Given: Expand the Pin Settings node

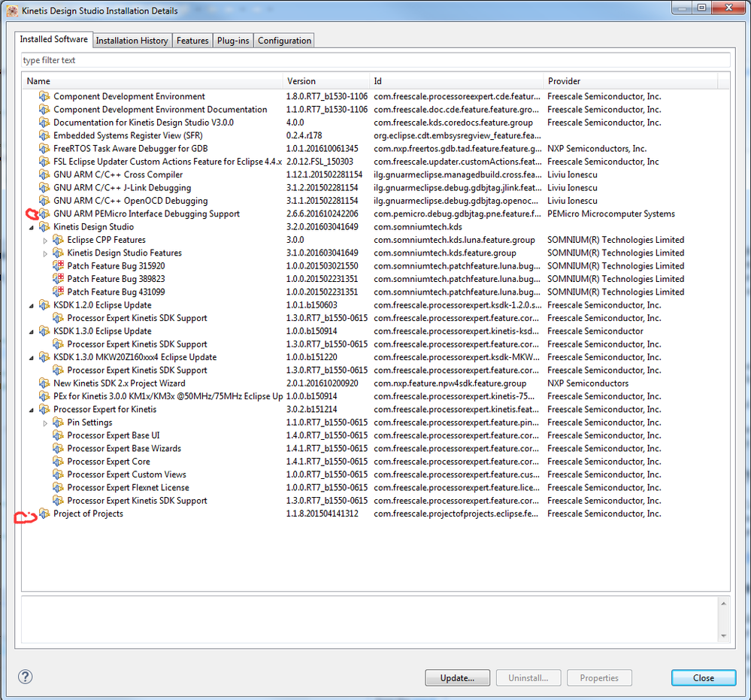Looking at the screenshot, I should point(45,423).
